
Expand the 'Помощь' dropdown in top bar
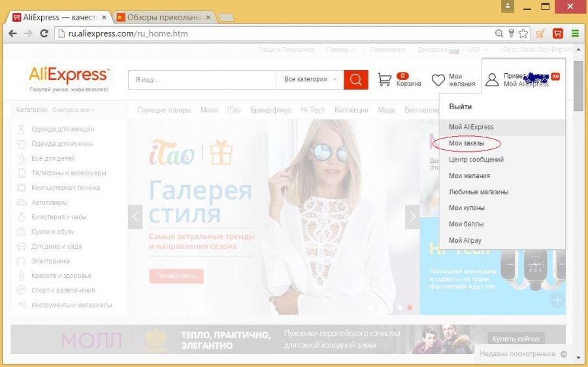[x=341, y=50]
